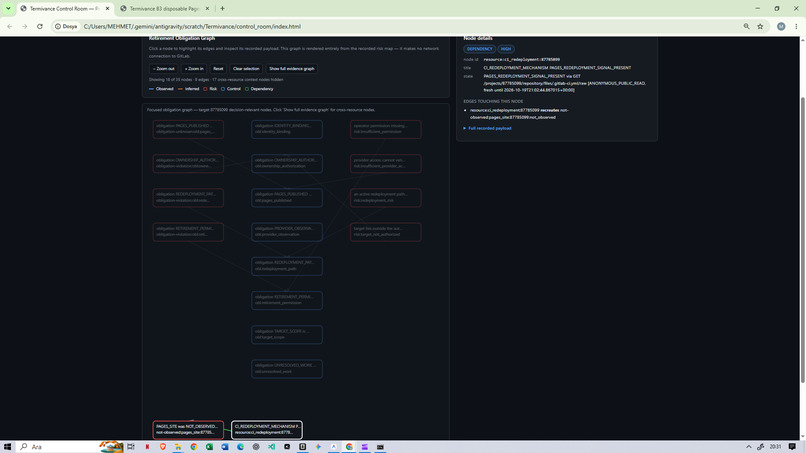806x453 pixels.
Task: Open a new browser tab
Action: (x=223, y=9)
